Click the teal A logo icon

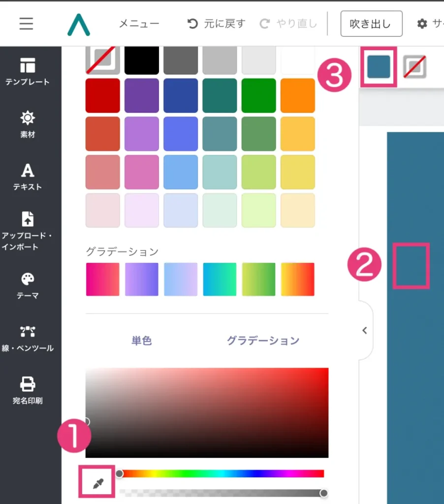tap(79, 24)
